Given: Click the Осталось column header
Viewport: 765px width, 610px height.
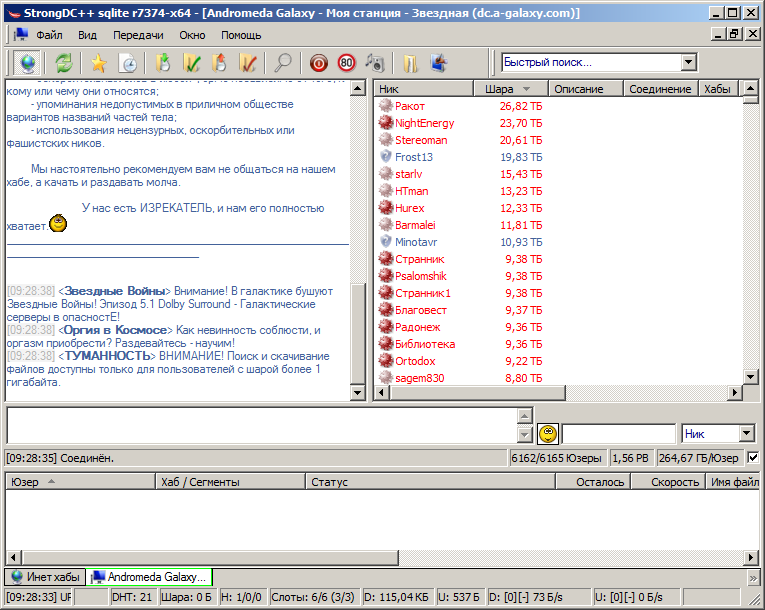Looking at the screenshot, I should coord(593,482).
